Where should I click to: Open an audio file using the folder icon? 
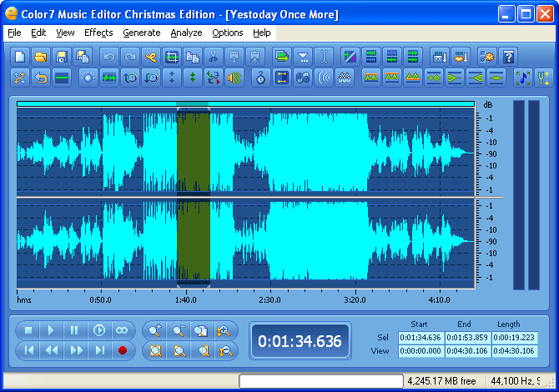[x=41, y=57]
